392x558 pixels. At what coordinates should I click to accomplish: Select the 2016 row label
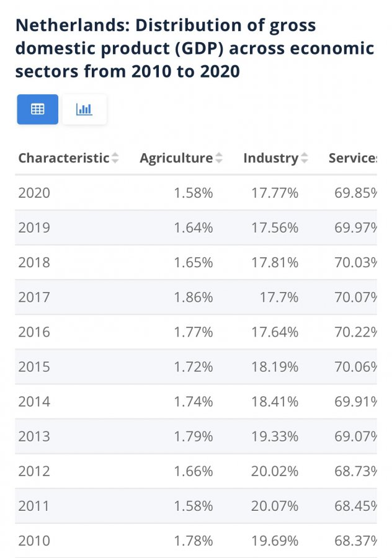pyautogui.click(x=34, y=332)
